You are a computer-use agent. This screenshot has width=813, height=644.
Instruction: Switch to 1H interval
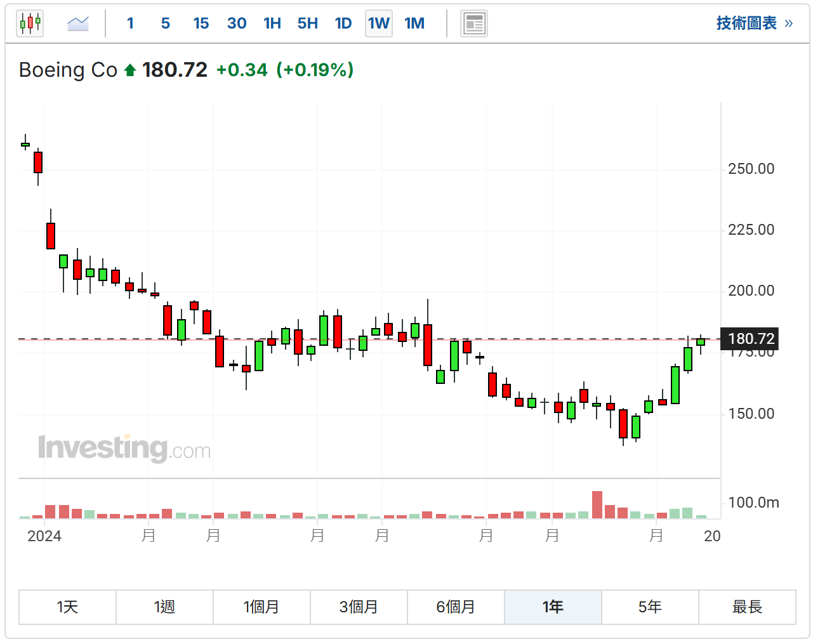click(x=272, y=24)
